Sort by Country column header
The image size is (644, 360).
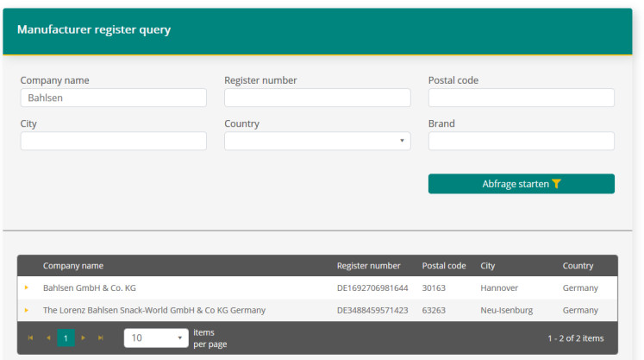click(578, 266)
